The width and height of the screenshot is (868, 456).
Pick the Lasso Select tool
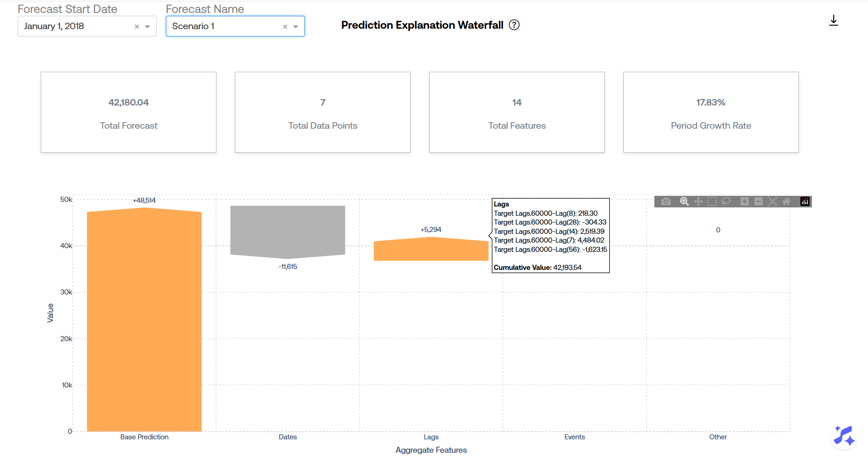tap(726, 201)
